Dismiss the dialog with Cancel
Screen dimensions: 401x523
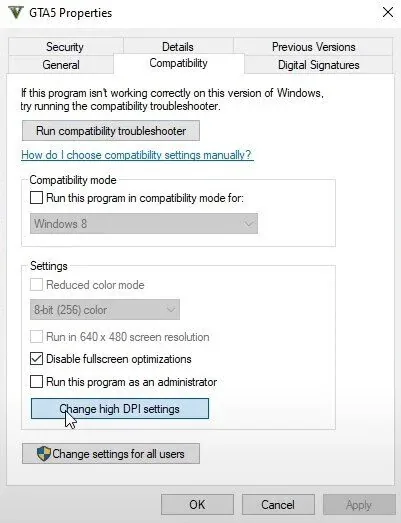(x=278, y=505)
